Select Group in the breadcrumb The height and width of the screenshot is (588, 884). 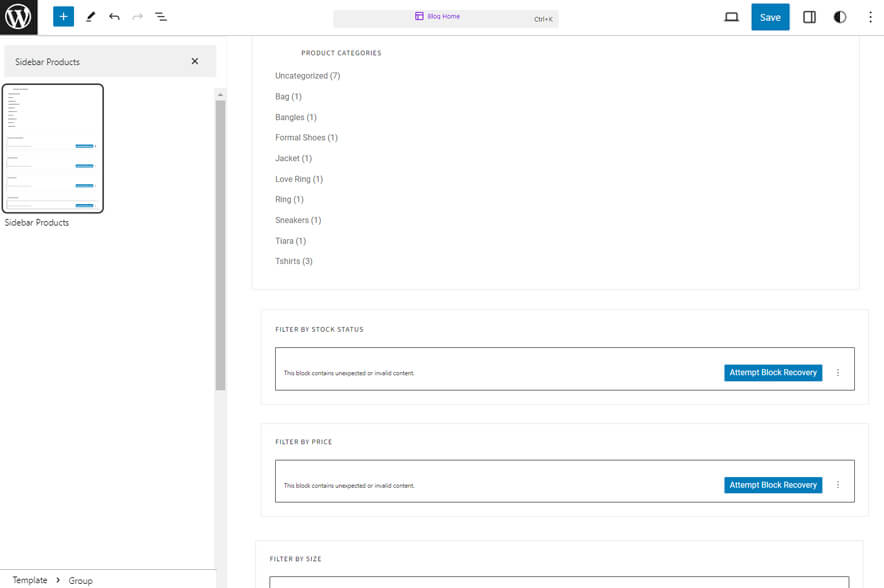[80, 580]
